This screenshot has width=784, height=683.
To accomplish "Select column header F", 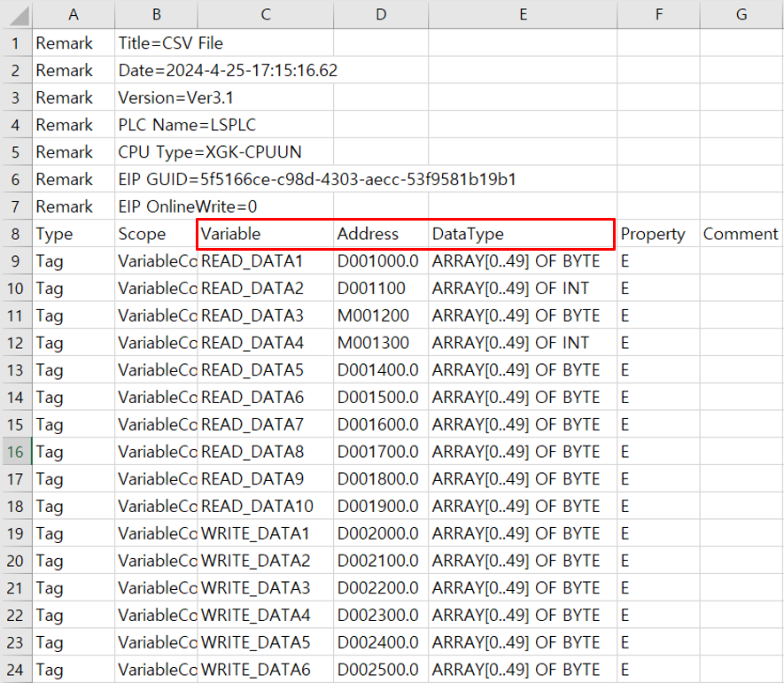I will pos(658,15).
